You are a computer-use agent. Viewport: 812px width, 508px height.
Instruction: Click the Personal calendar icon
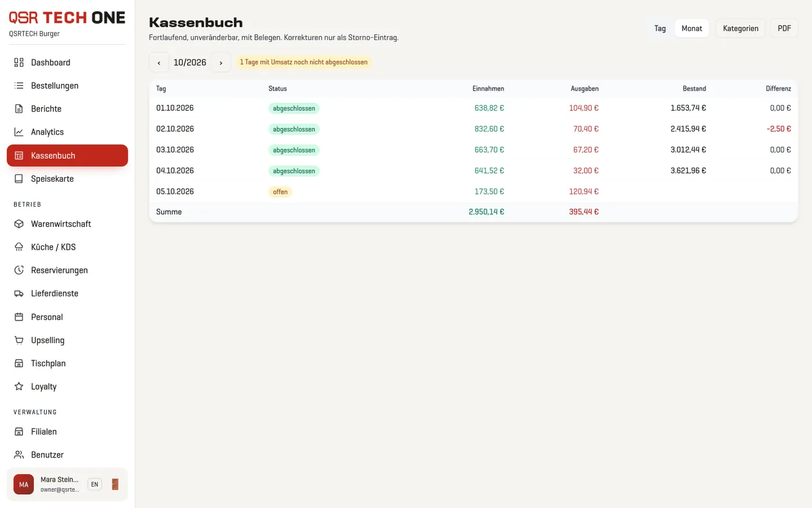[x=19, y=317]
